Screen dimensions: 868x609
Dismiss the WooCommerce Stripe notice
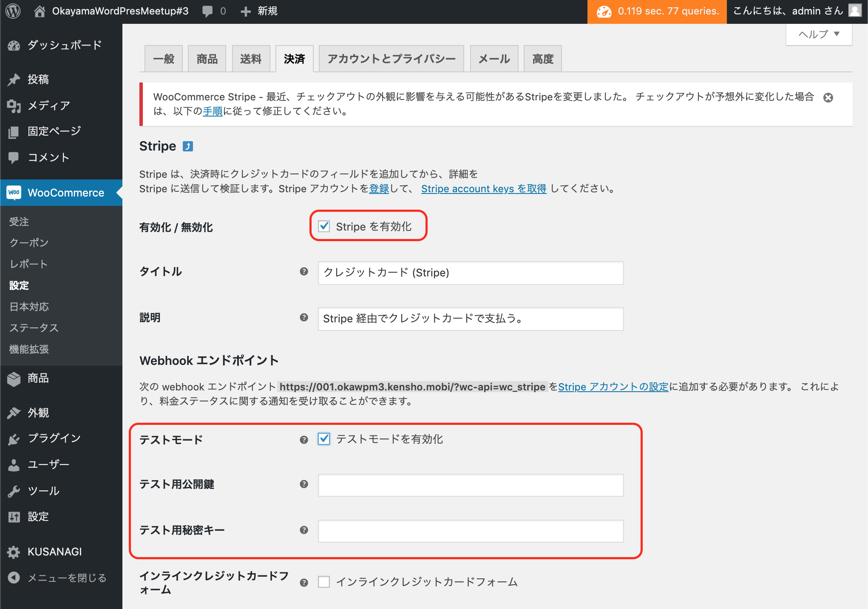point(828,97)
